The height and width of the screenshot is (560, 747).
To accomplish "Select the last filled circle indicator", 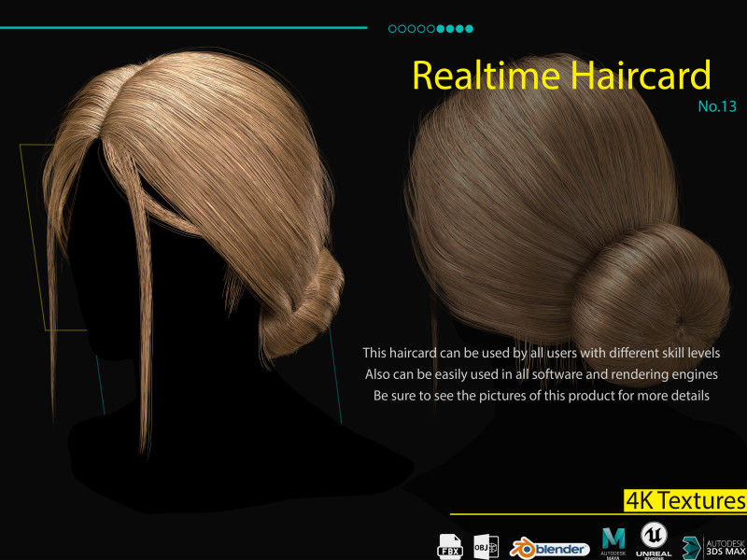I will [x=470, y=29].
